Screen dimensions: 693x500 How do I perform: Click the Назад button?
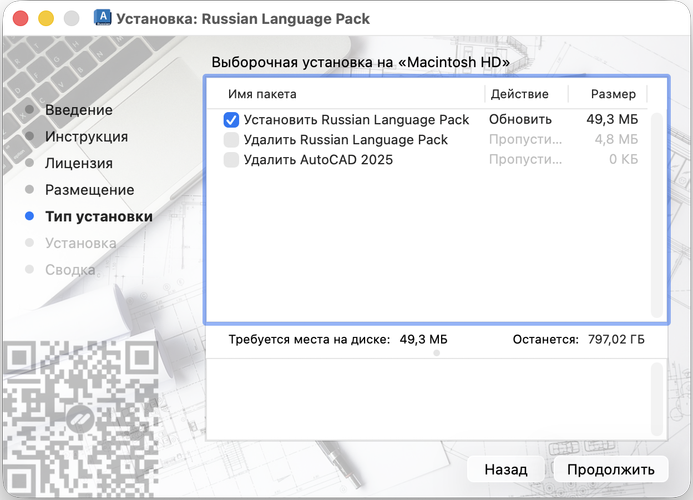pyautogui.click(x=506, y=469)
